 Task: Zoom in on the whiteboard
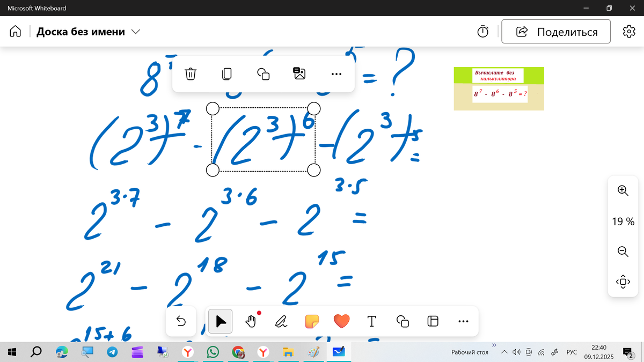pos(623,190)
